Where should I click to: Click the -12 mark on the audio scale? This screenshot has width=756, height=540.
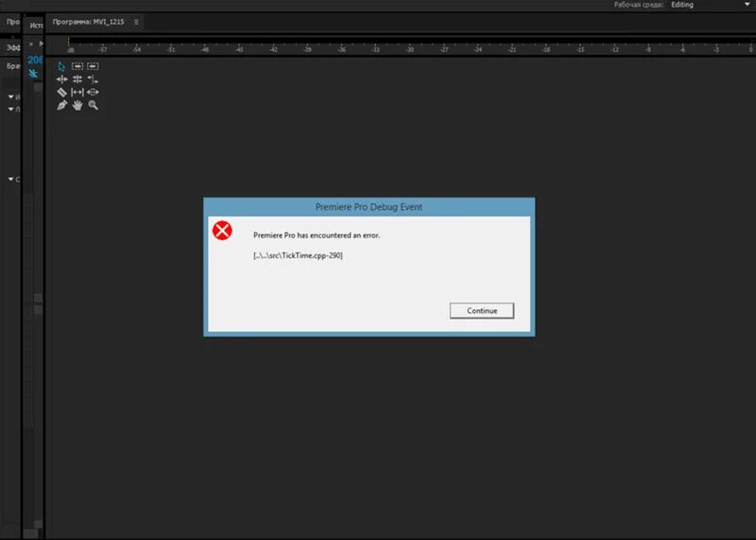pos(614,49)
